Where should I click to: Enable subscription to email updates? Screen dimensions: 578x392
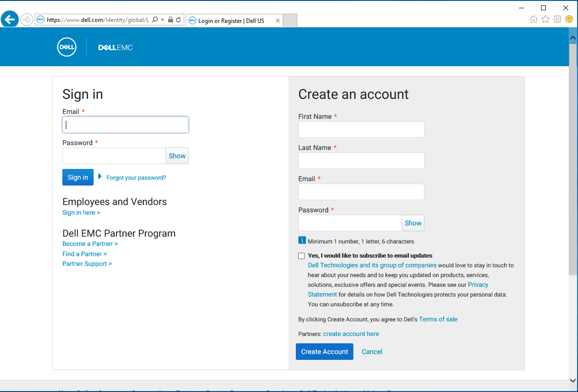[x=301, y=255]
